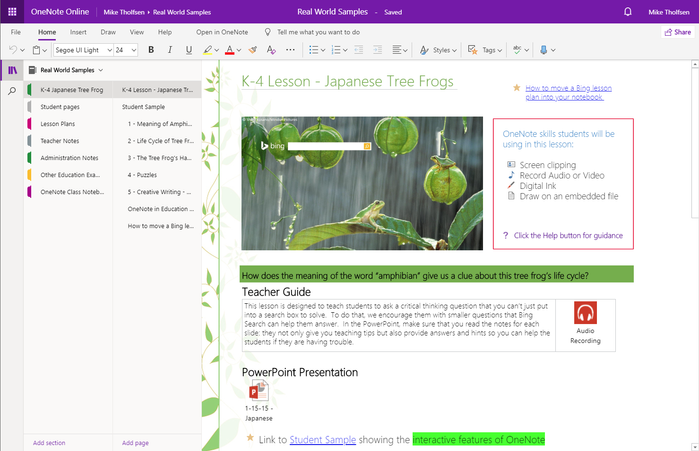
Task: Open the app launcher waffle icon
Action: (12, 12)
